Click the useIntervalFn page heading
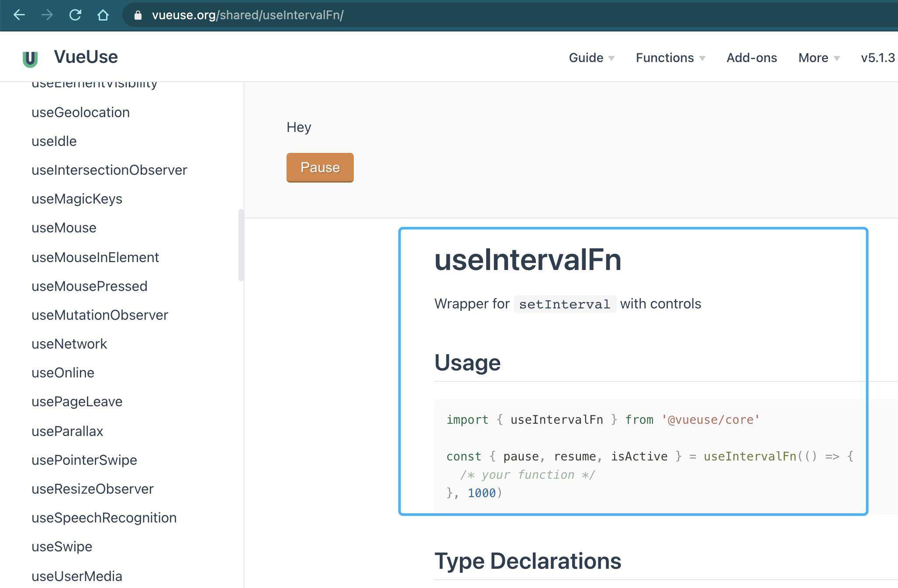 [x=528, y=260]
